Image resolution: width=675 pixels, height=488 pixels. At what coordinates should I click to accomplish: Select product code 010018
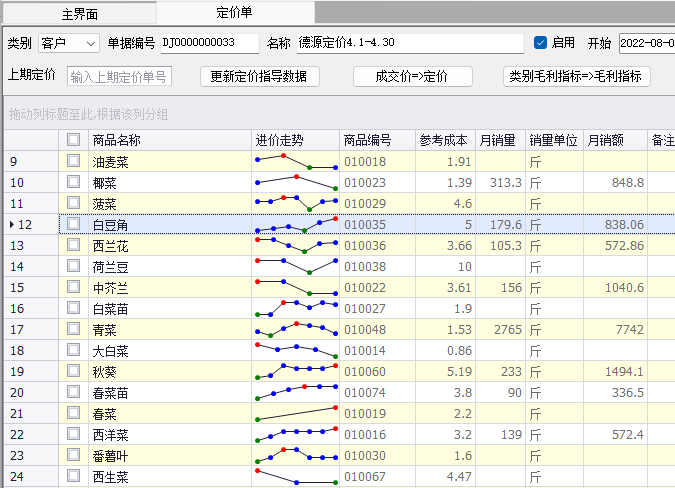(365, 162)
